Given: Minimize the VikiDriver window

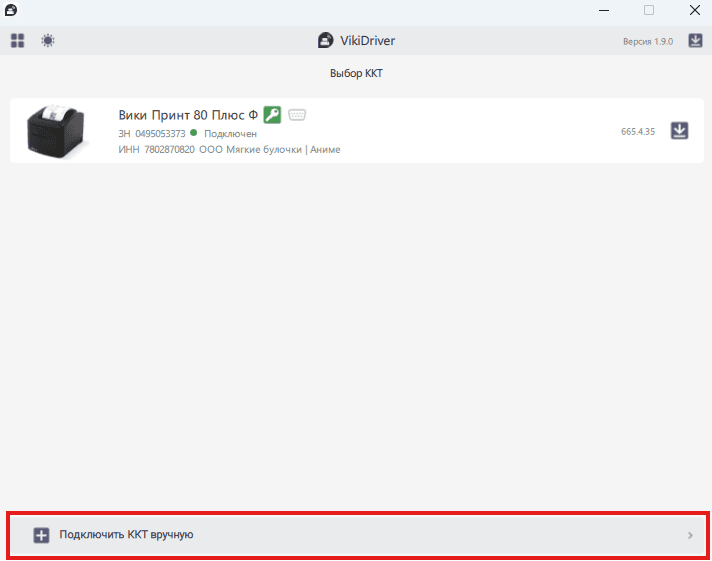Looking at the screenshot, I should [x=604, y=10].
